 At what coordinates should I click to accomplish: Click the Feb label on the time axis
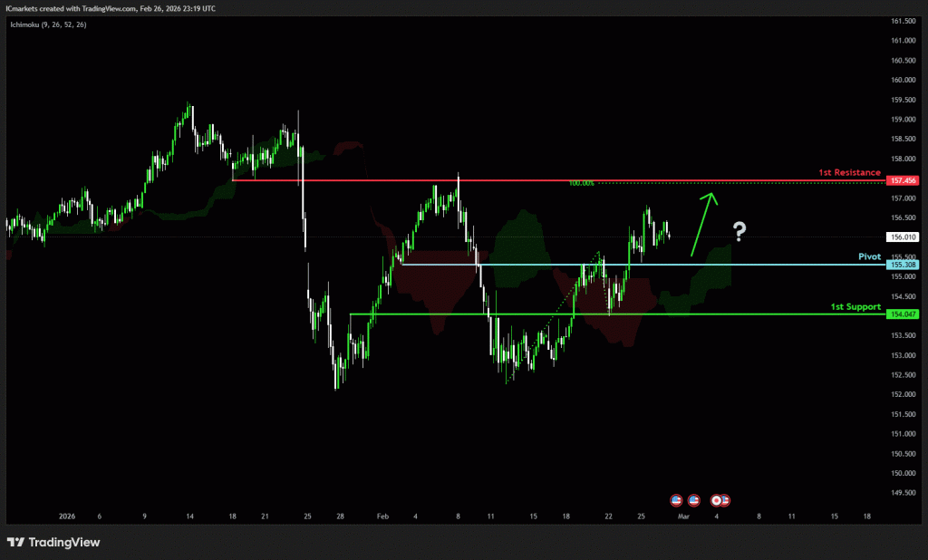(382, 516)
